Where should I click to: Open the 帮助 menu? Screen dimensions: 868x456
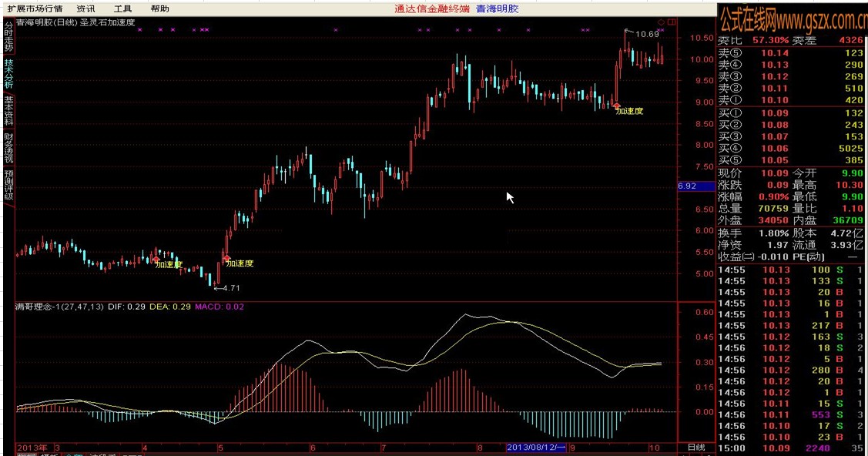click(160, 8)
